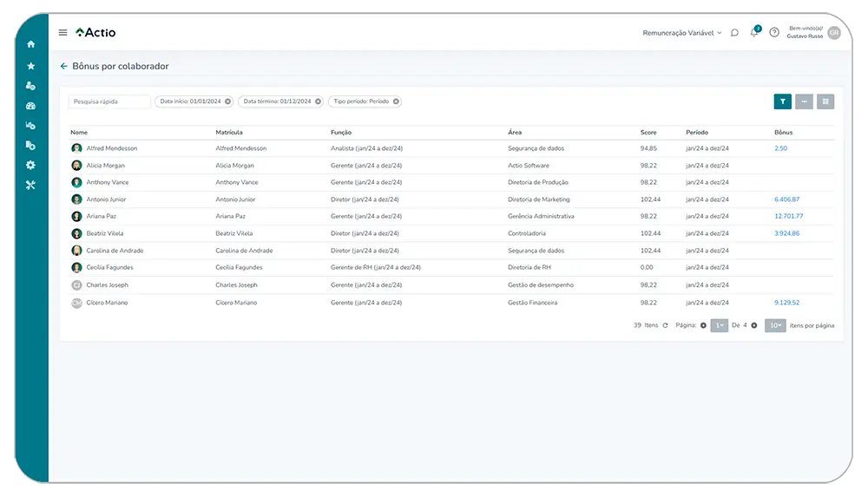This screenshot has width=868, height=496.
Task: Open the page number dropdown
Action: 719,325
